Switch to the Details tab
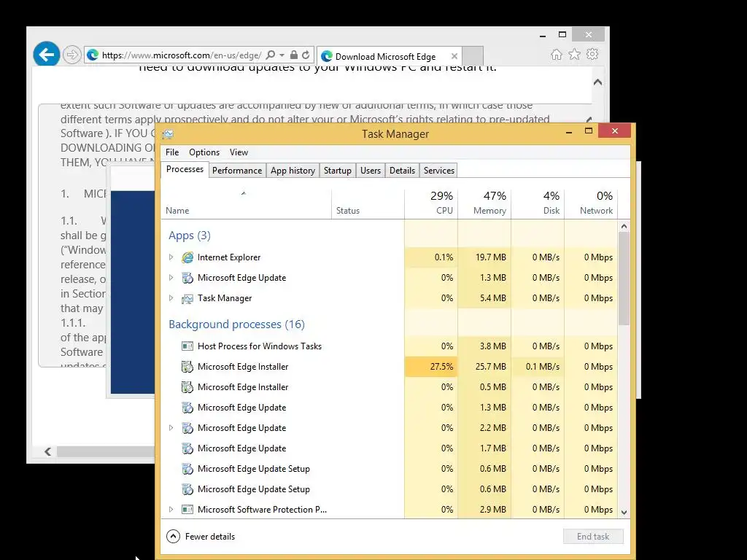Viewport: 747px width, 560px height. click(x=402, y=171)
